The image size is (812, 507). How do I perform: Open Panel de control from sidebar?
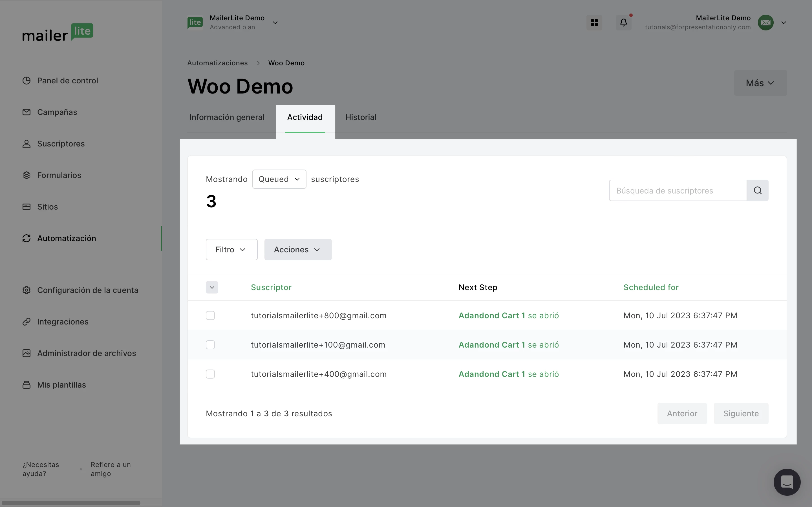(67, 81)
